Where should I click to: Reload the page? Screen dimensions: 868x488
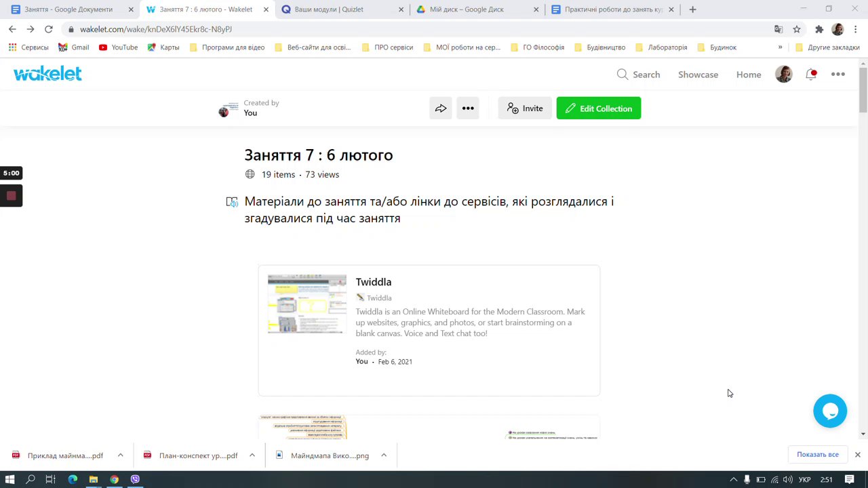point(49,29)
